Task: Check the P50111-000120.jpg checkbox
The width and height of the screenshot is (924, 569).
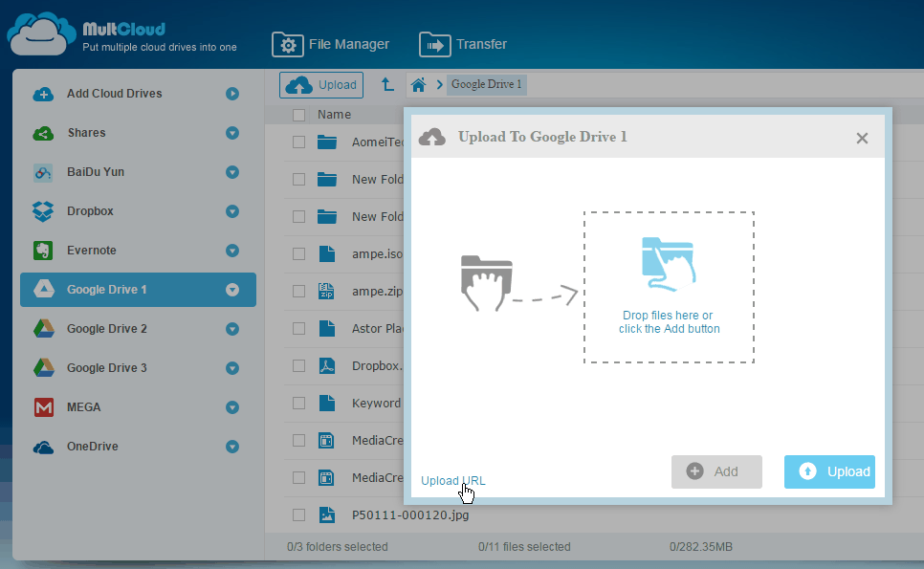Action: tap(298, 514)
